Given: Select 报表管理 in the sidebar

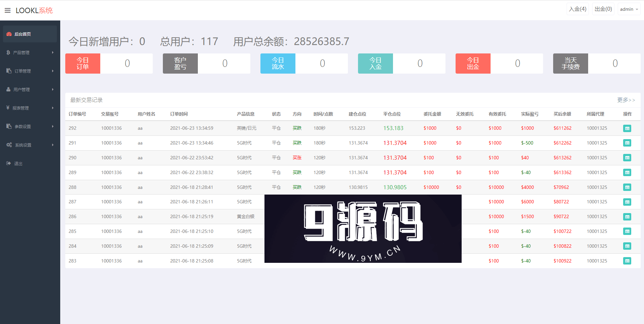Looking at the screenshot, I should [21, 108].
